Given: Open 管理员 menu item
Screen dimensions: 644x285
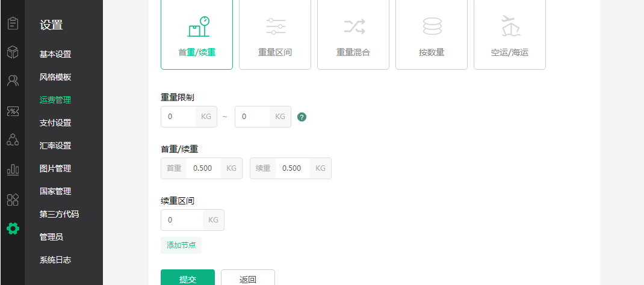Looking at the screenshot, I should 51,237.
